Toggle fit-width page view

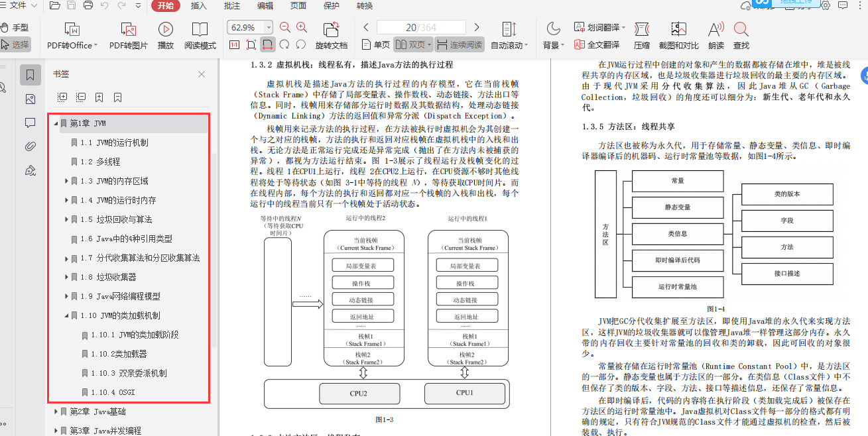268,44
